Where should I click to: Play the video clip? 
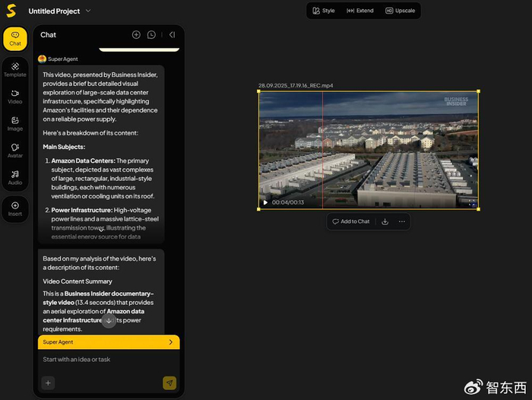tap(265, 202)
